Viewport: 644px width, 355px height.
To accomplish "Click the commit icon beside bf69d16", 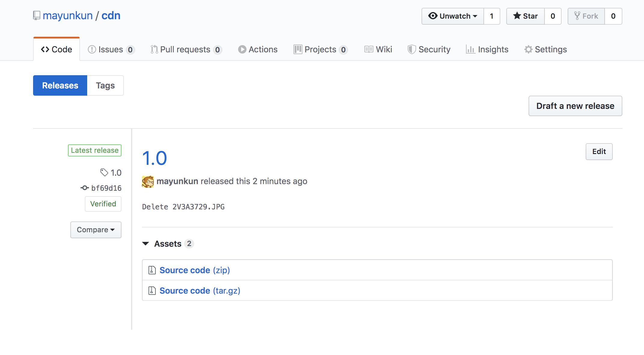I will [84, 188].
